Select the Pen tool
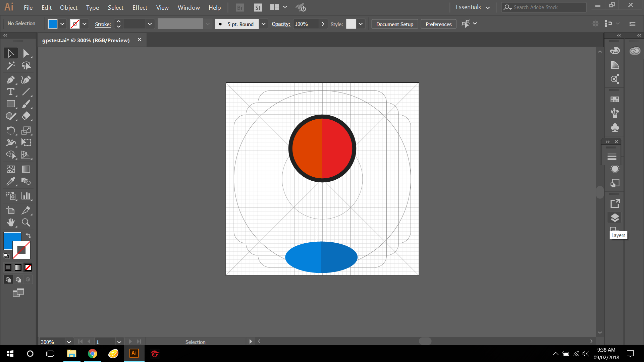Image resolution: width=644 pixels, height=362 pixels. click(11, 80)
